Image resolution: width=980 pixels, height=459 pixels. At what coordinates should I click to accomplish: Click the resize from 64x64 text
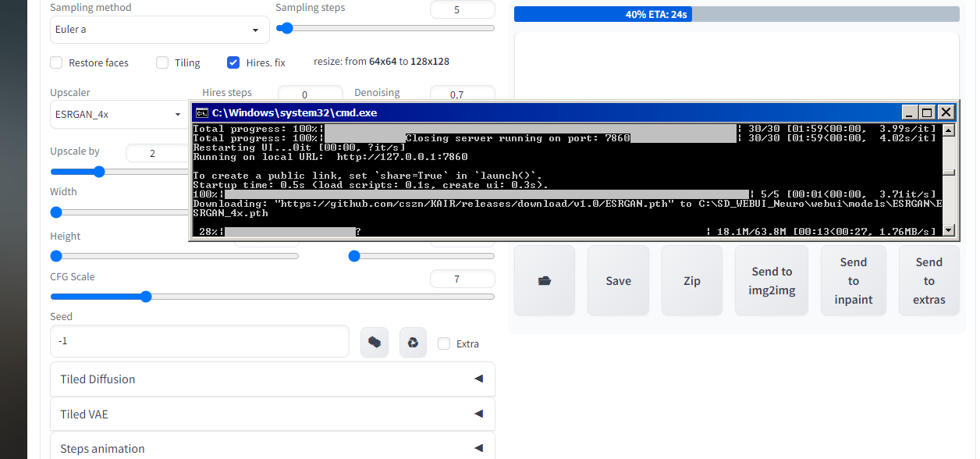tap(382, 61)
